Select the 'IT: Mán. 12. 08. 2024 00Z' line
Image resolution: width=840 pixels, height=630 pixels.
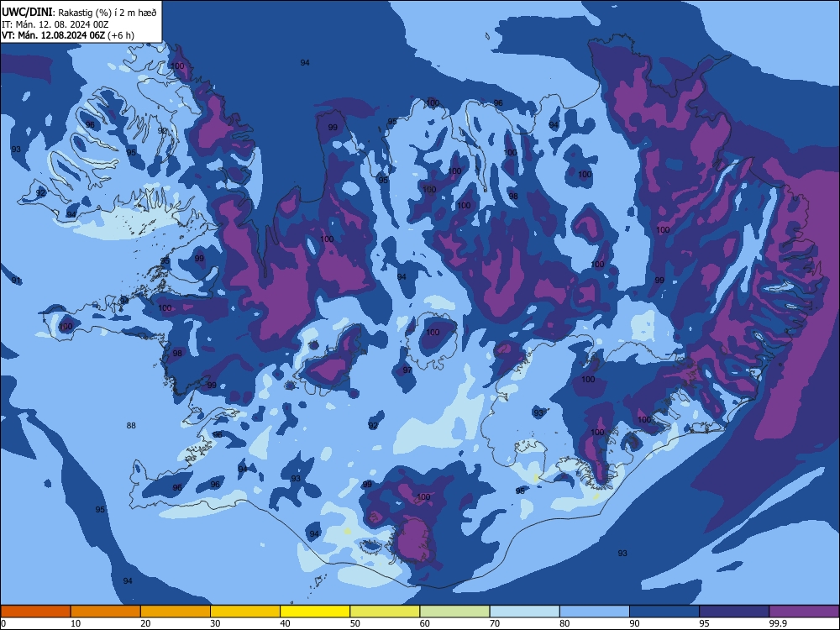55,24
